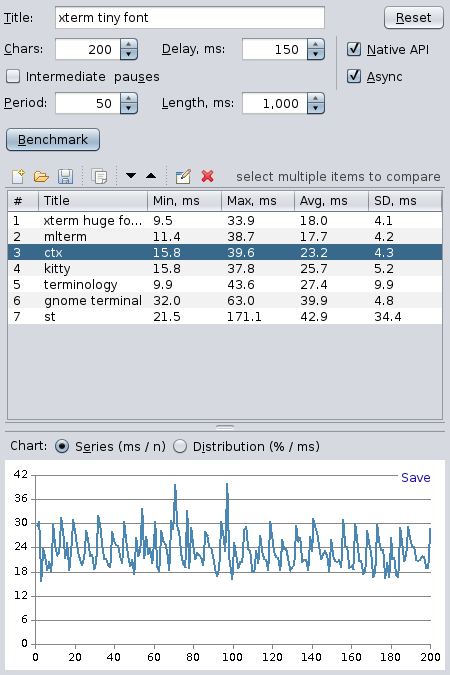
Task: Select the Distribution chart radio button
Action: pos(180,446)
